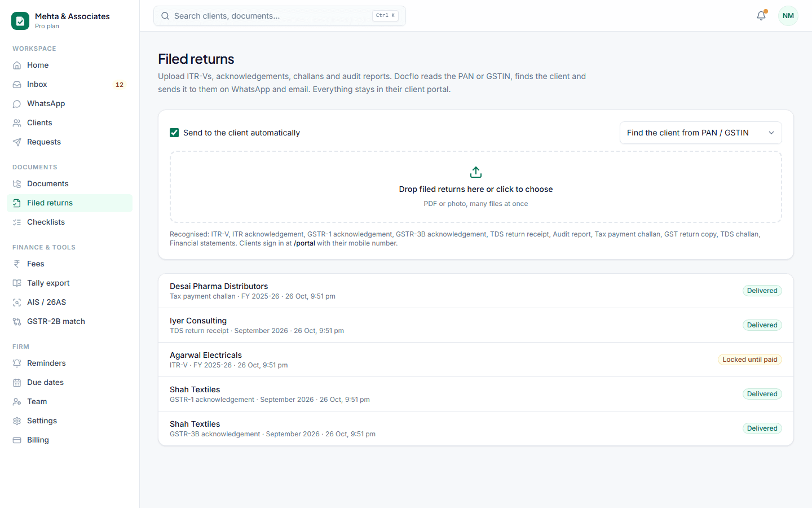Screen dimensions: 812x508
Task: Click the Ctrl K shortcut badge
Action: coord(386,16)
